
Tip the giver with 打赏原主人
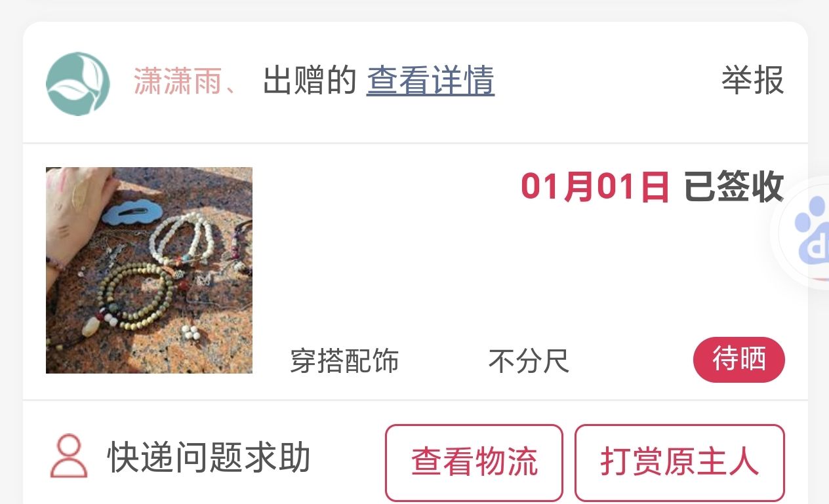(679, 462)
